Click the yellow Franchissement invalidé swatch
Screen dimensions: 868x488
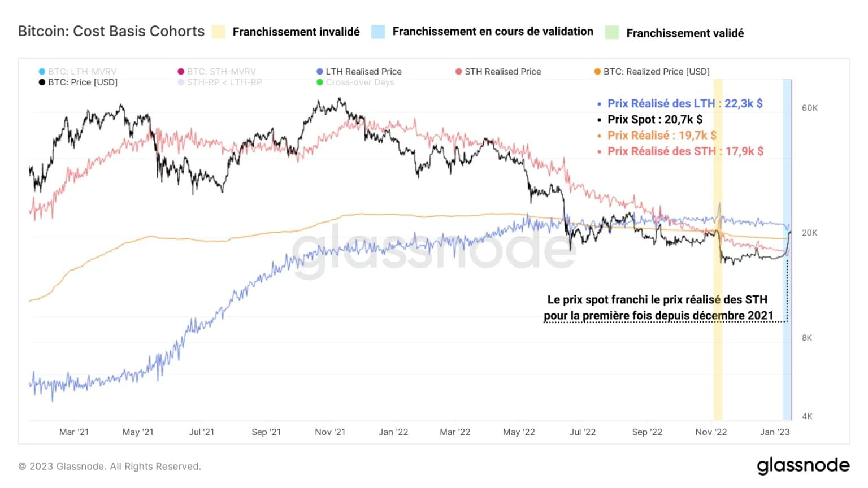point(219,32)
